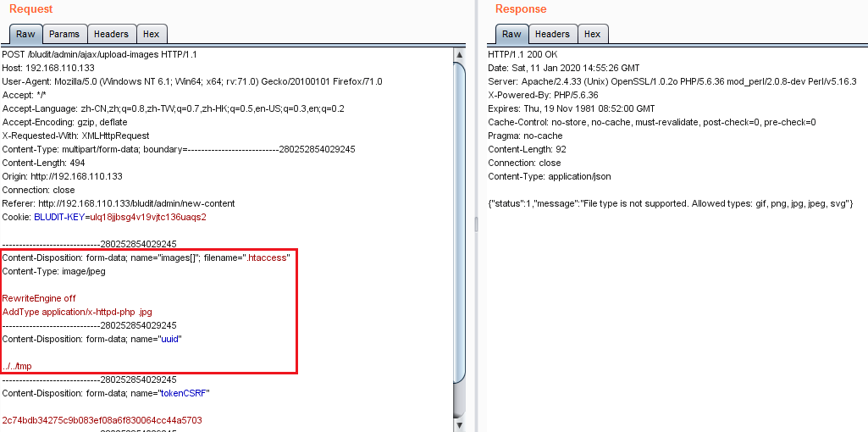
Task: Click the Accept: */* header line
Action: (x=25, y=95)
